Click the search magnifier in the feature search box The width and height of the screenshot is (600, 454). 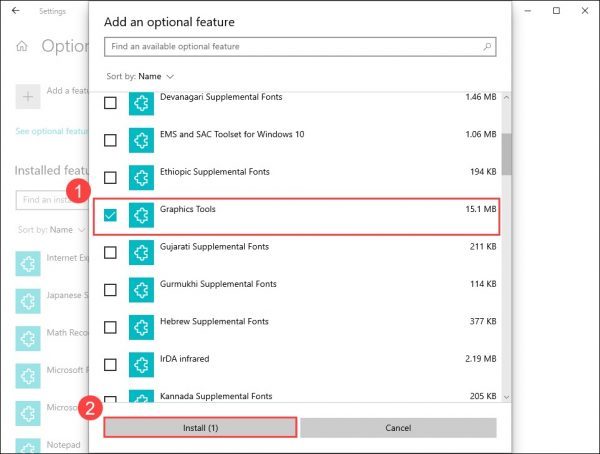tap(487, 47)
